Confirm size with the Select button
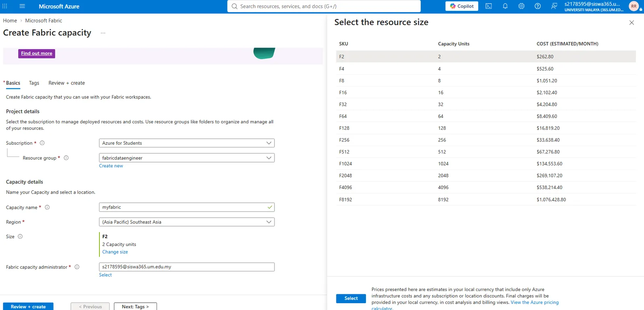The image size is (644, 310). click(x=351, y=298)
